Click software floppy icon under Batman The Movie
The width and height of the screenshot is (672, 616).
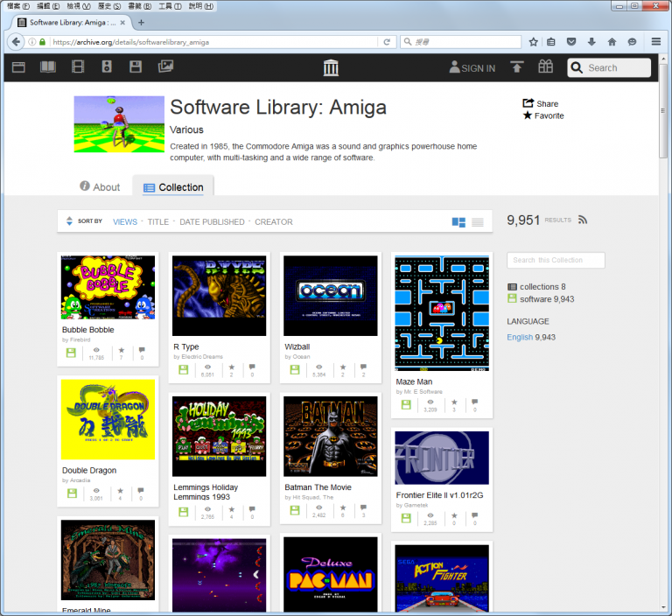pyautogui.click(x=295, y=510)
